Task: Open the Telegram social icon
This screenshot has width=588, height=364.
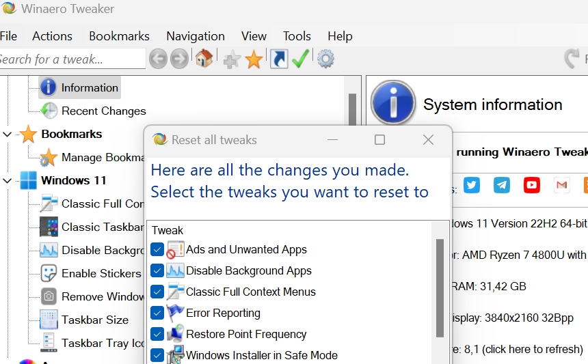Action: pyautogui.click(x=502, y=185)
